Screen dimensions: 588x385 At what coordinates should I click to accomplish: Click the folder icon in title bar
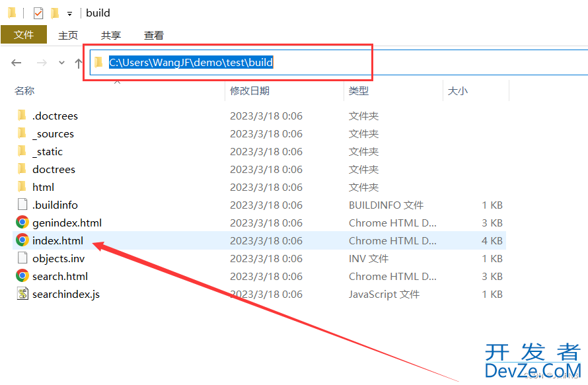click(12, 13)
